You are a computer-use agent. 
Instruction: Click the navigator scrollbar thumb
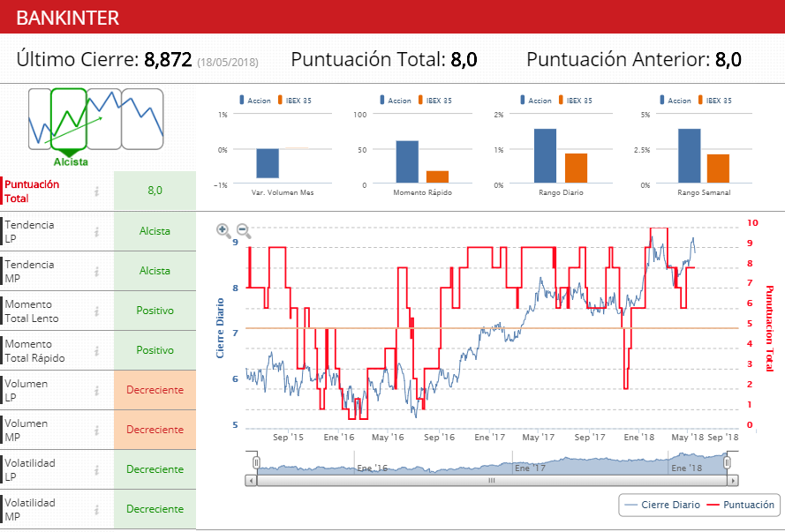point(492,481)
